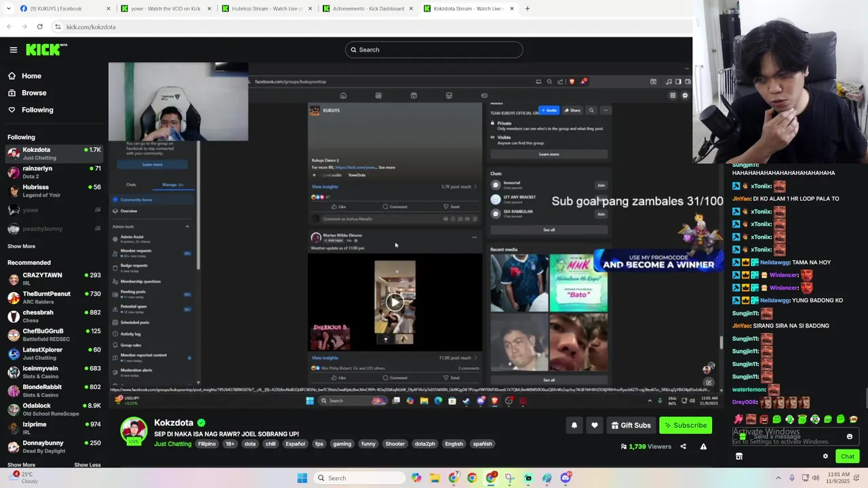868x488 pixels.
Task: Click the Kick search field
Action: click(434, 49)
